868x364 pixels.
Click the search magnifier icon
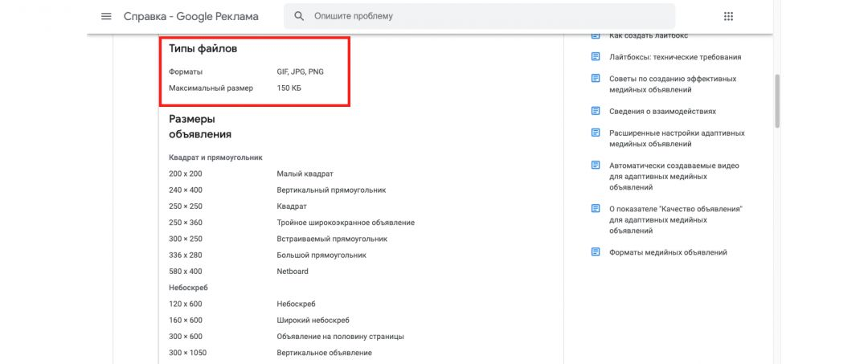299,17
